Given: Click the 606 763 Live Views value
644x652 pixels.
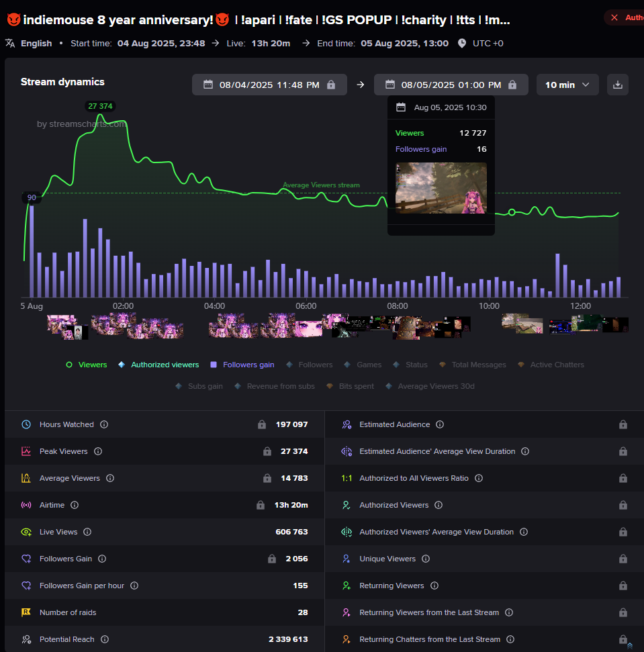Looking at the screenshot, I should coord(291,532).
